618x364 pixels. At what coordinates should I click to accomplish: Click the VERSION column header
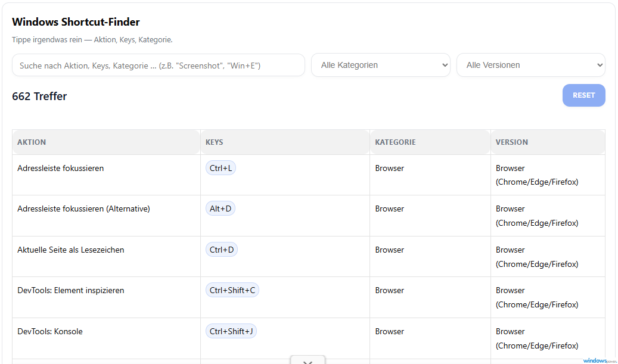pos(511,142)
